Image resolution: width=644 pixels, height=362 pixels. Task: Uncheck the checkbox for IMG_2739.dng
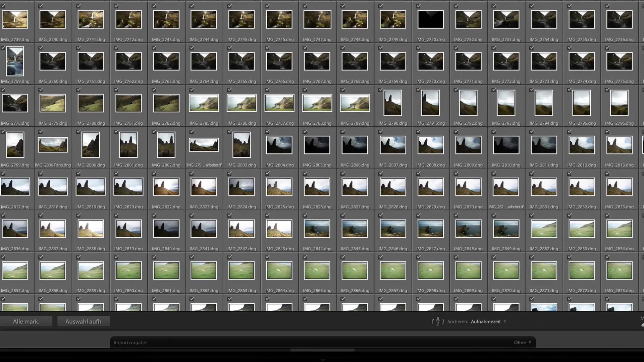tap(3, 6)
